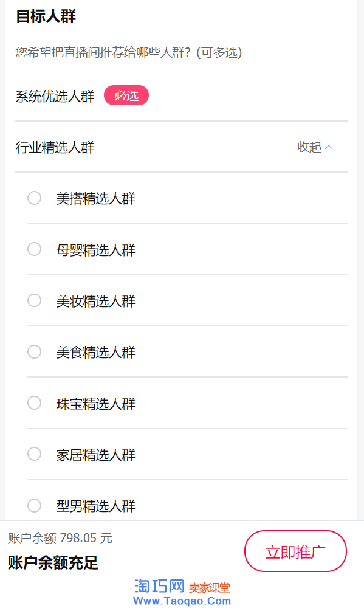Select the 型男精选人群 radio button
This screenshot has height=611, width=364.
pyautogui.click(x=34, y=505)
